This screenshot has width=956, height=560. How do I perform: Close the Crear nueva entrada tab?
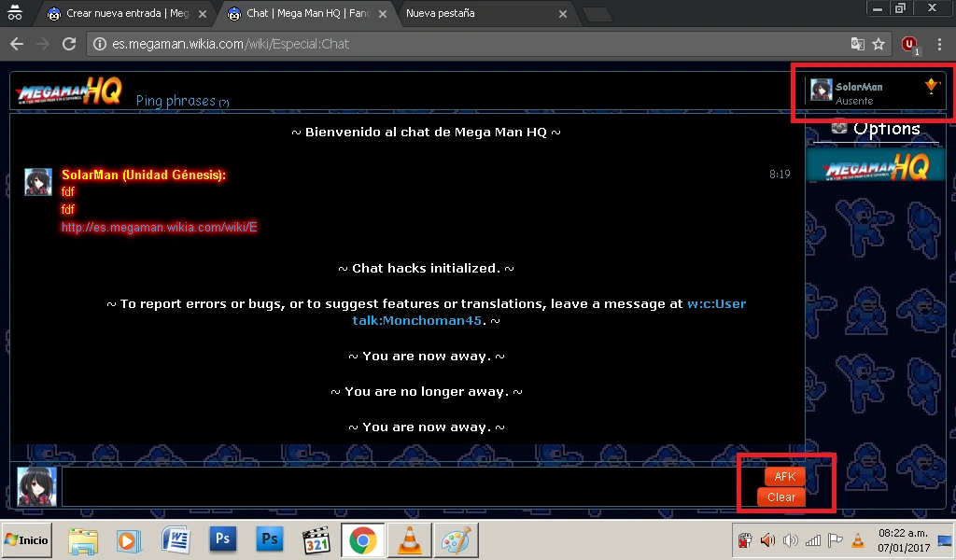point(203,13)
